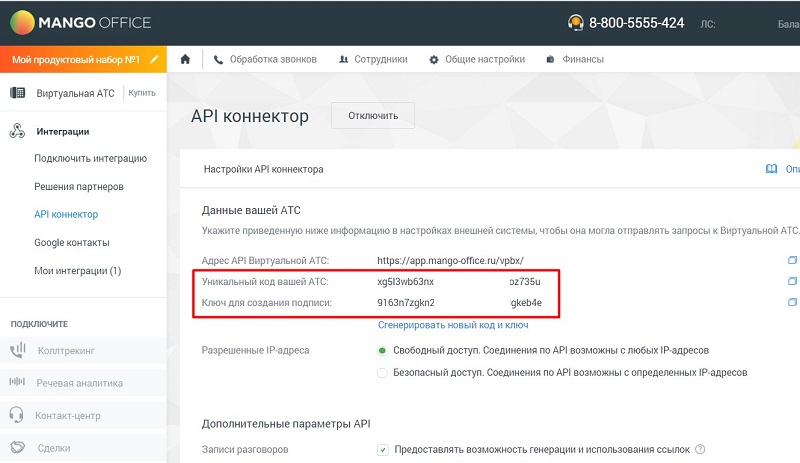Edit product set name pencil icon

[154, 59]
